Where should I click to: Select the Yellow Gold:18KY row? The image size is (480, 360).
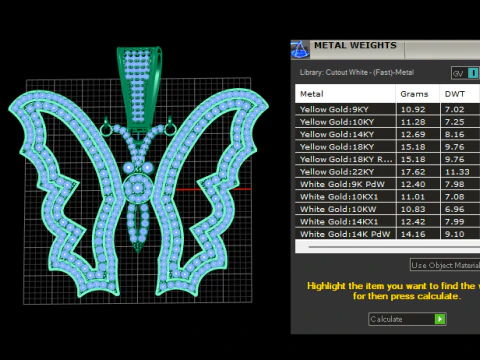[387, 147]
